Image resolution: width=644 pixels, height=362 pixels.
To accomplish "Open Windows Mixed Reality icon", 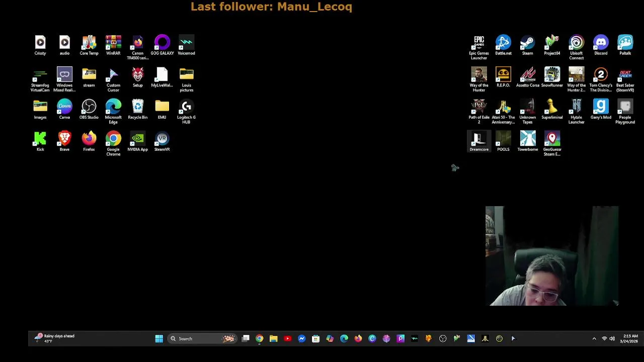I will point(64,79).
